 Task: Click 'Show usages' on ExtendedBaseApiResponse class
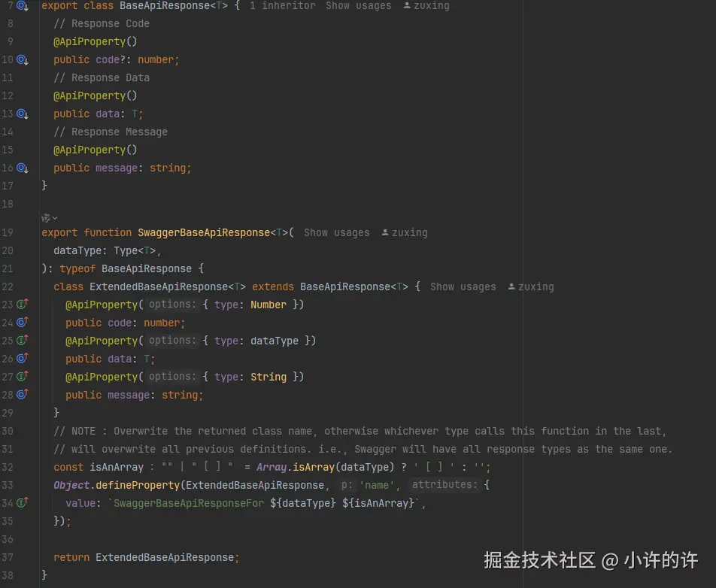(463, 286)
